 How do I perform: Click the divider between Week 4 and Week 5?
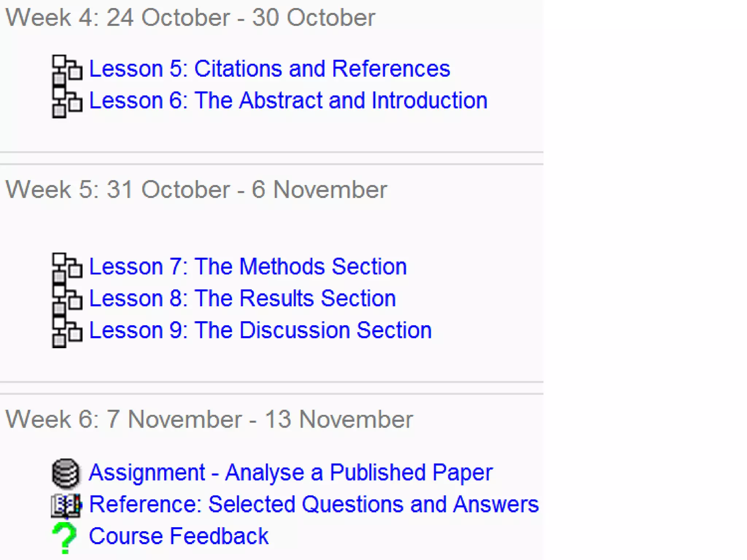271,158
